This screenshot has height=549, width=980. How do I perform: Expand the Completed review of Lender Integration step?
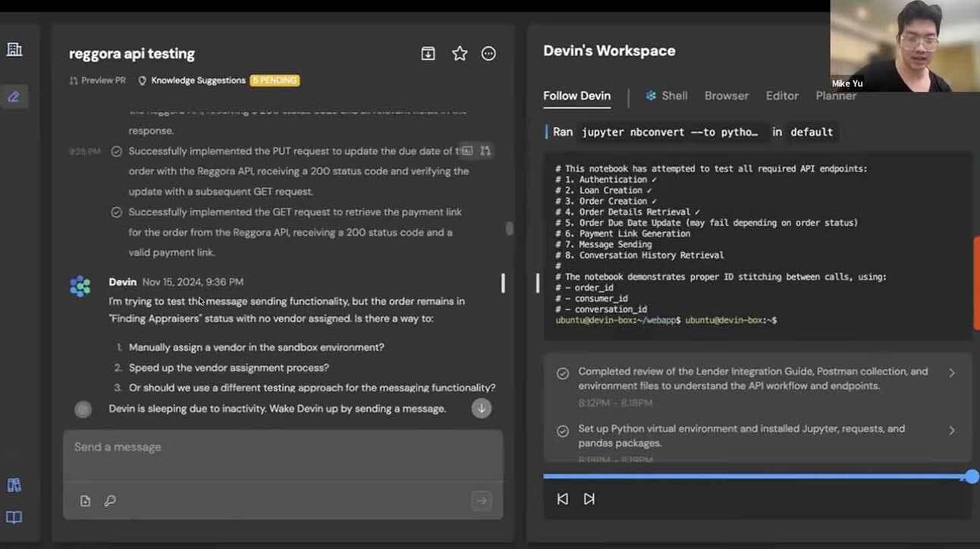coord(952,373)
